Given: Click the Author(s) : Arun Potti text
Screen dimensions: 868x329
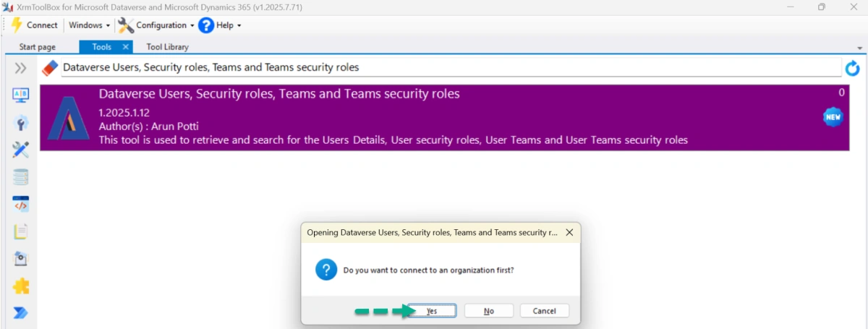Looking at the screenshot, I should pyautogui.click(x=148, y=127).
